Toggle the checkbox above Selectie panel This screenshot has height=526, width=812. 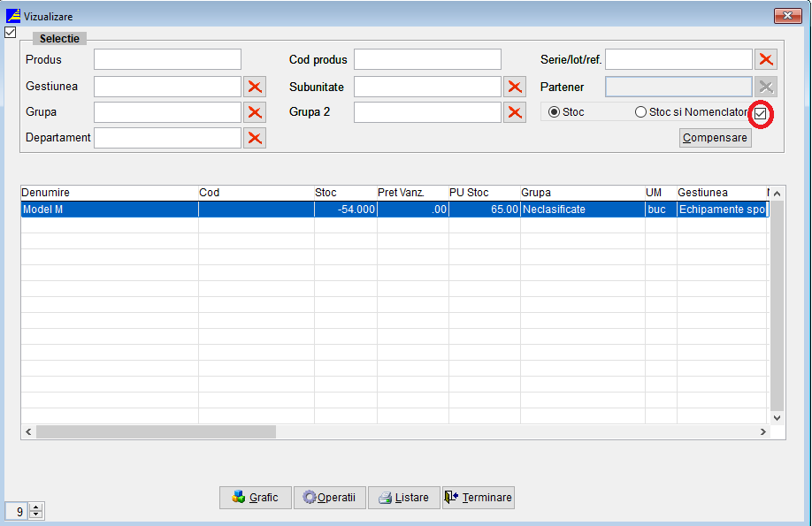(11, 33)
